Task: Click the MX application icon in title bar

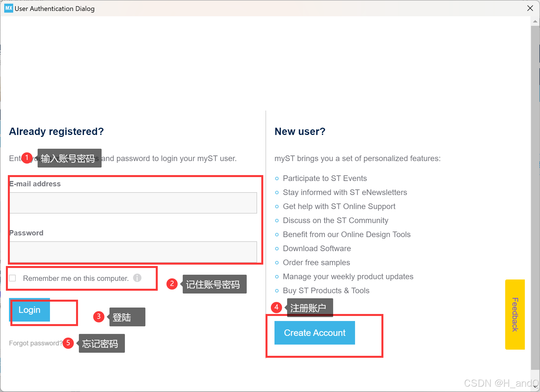Action: click(x=8, y=8)
